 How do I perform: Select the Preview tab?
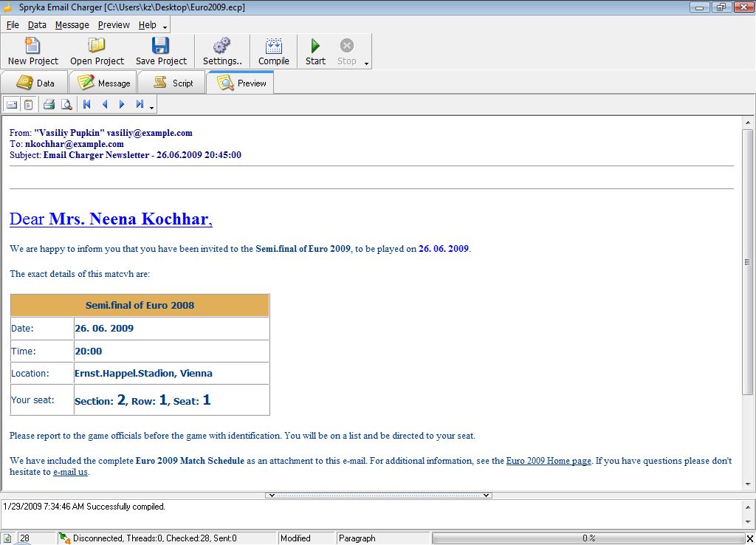[241, 83]
